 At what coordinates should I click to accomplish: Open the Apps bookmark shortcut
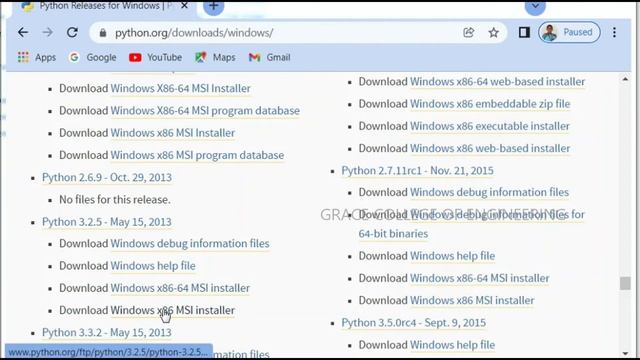tap(37, 58)
